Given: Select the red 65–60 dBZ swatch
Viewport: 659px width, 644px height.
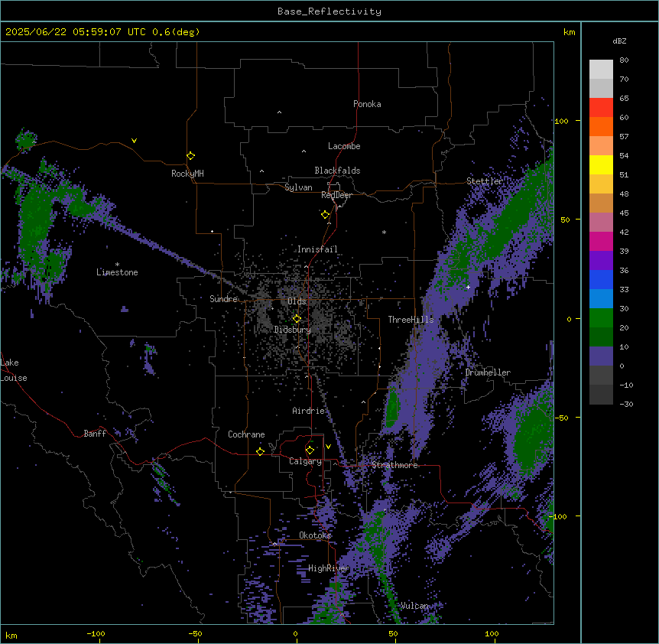Looking at the screenshot, I should coord(601,108).
